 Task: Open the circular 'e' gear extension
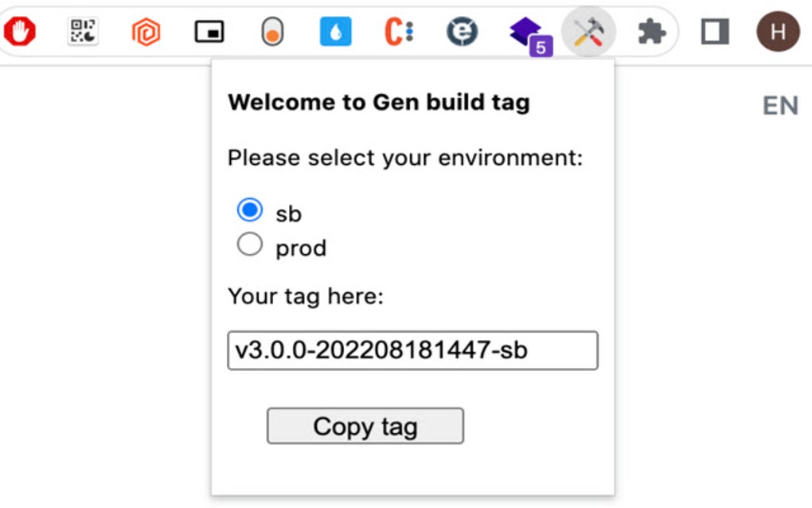click(x=461, y=29)
